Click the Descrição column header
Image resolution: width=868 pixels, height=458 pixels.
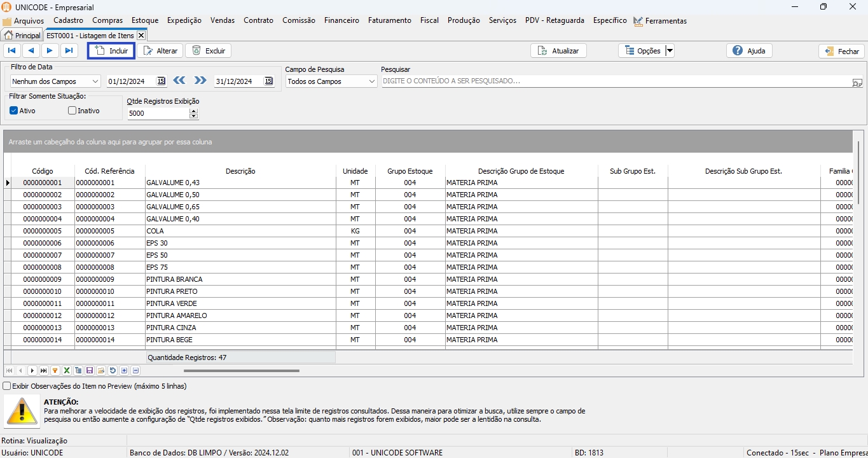[240, 171]
